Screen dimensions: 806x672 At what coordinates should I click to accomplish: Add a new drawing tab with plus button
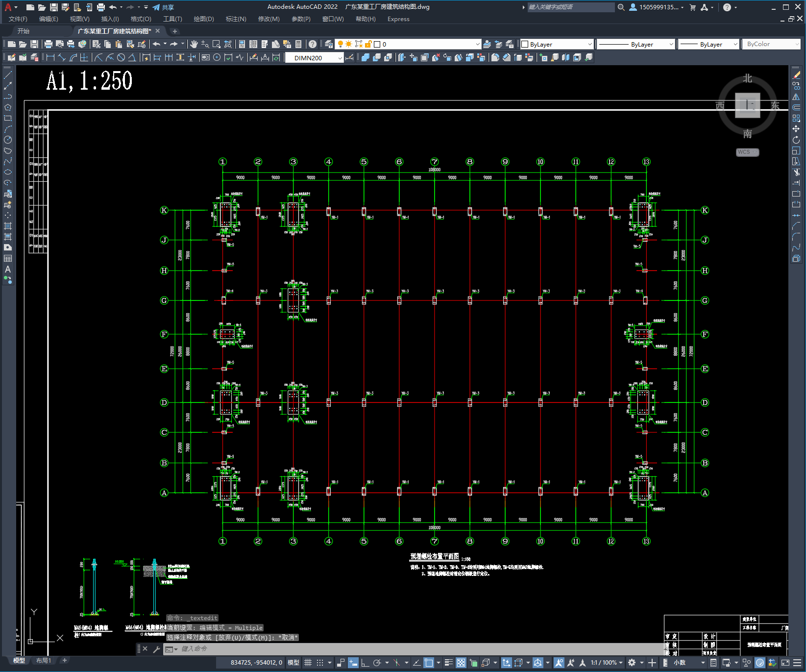click(175, 31)
